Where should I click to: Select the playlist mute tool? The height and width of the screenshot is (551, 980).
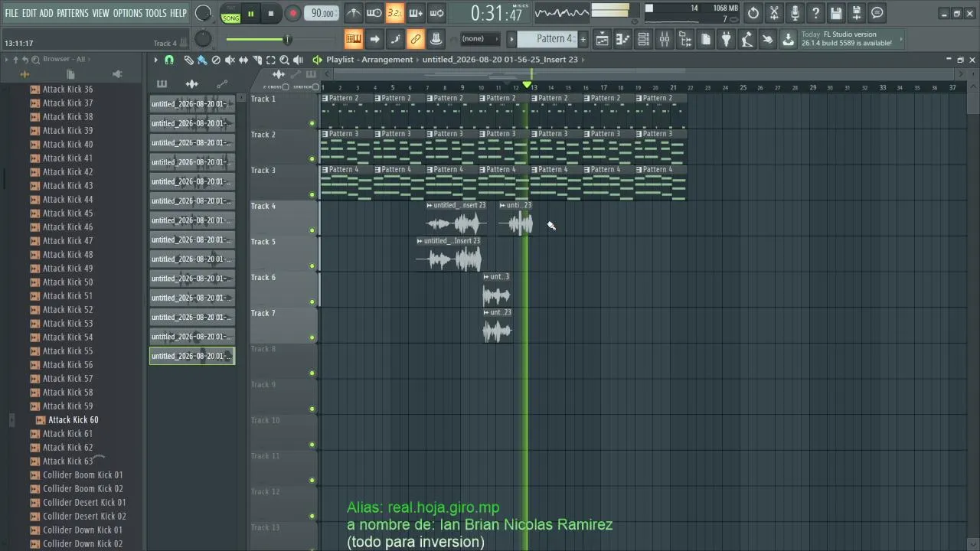point(230,60)
